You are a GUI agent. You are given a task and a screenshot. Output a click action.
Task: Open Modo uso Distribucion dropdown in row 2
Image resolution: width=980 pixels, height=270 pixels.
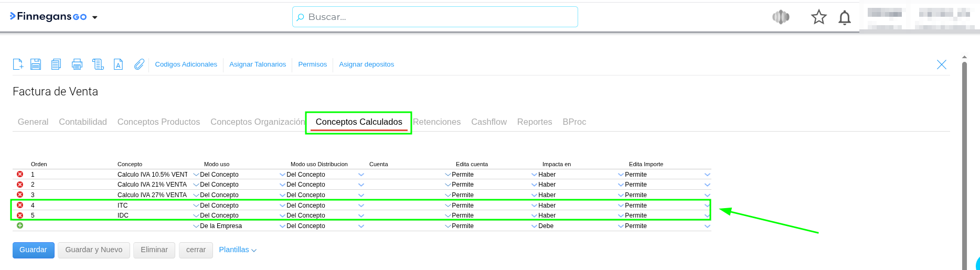point(361,185)
